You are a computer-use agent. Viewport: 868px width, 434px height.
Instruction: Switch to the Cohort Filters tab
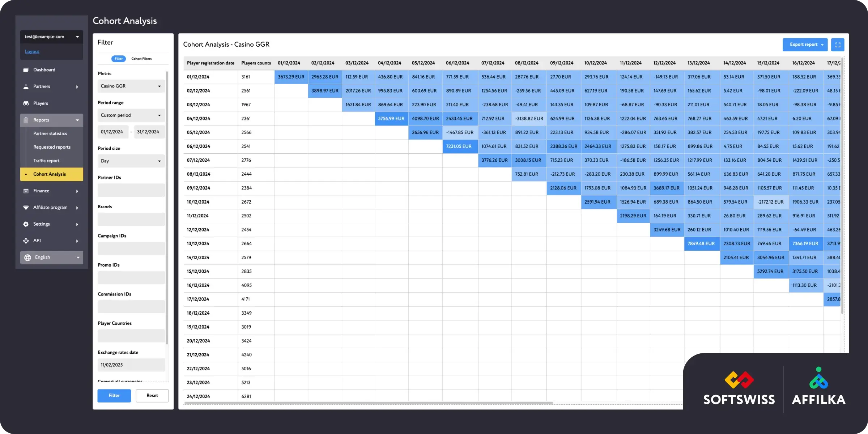click(x=141, y=59)
